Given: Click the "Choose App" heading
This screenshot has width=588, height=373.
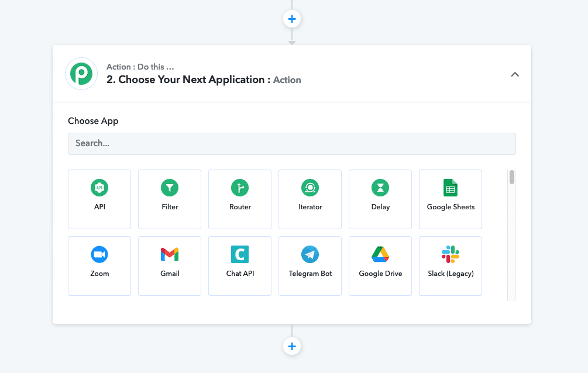Looking at the screenshot, I should click(x=93, y=121).
